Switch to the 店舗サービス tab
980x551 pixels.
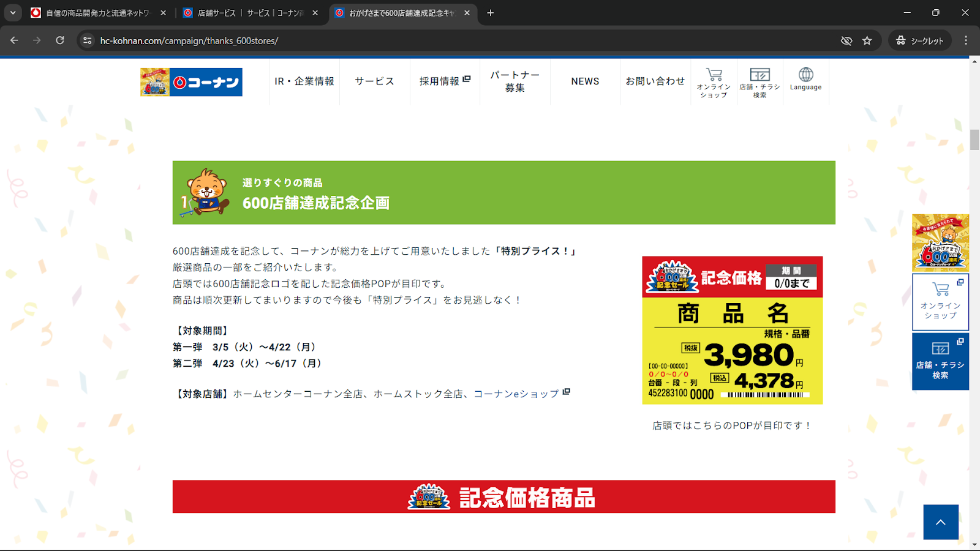click(x=251, y=12)
